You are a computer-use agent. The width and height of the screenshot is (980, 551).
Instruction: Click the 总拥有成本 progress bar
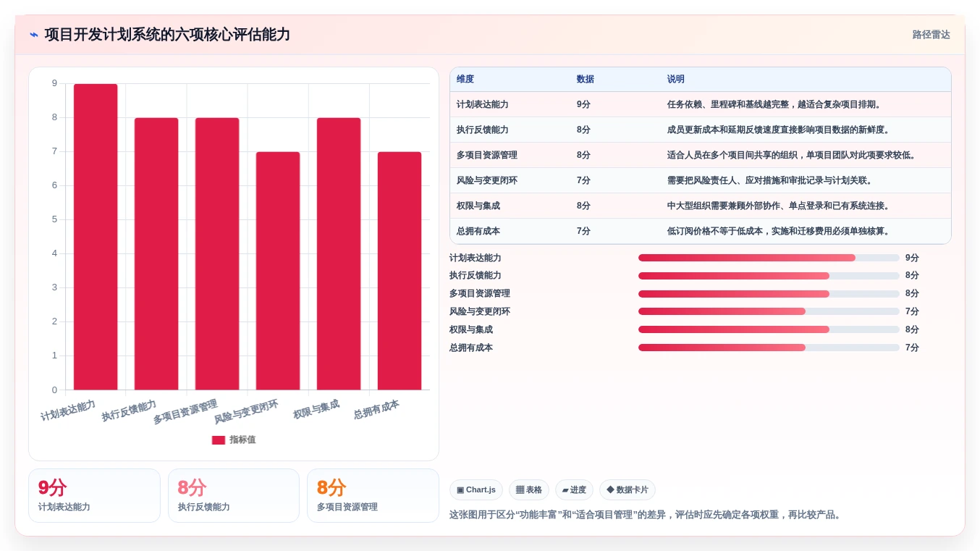click(x=769, y=348)
